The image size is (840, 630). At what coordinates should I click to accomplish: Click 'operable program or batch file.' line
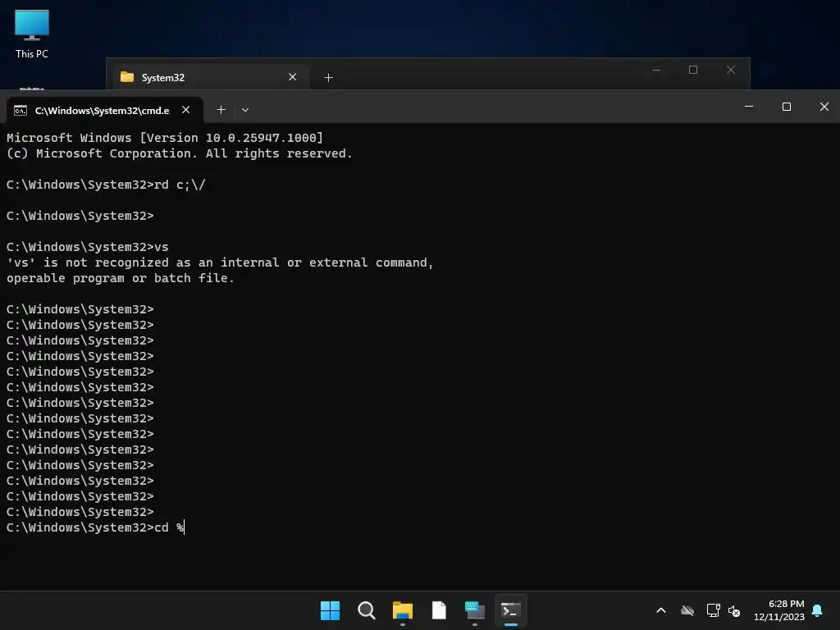pos(121,278)
